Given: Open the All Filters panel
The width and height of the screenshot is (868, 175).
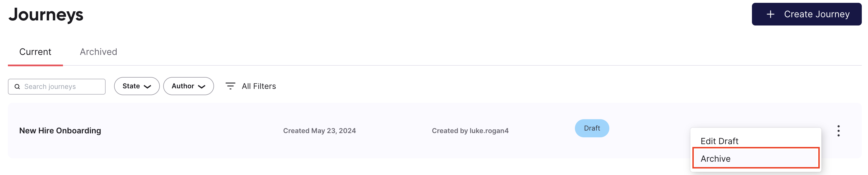Looking at the screenshot, I should point(250,86).
